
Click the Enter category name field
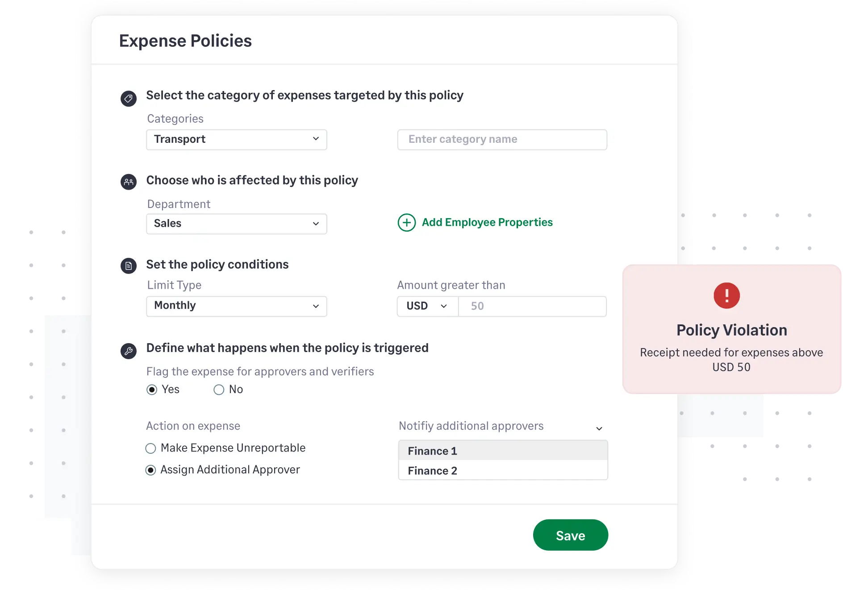coord(502,139)
